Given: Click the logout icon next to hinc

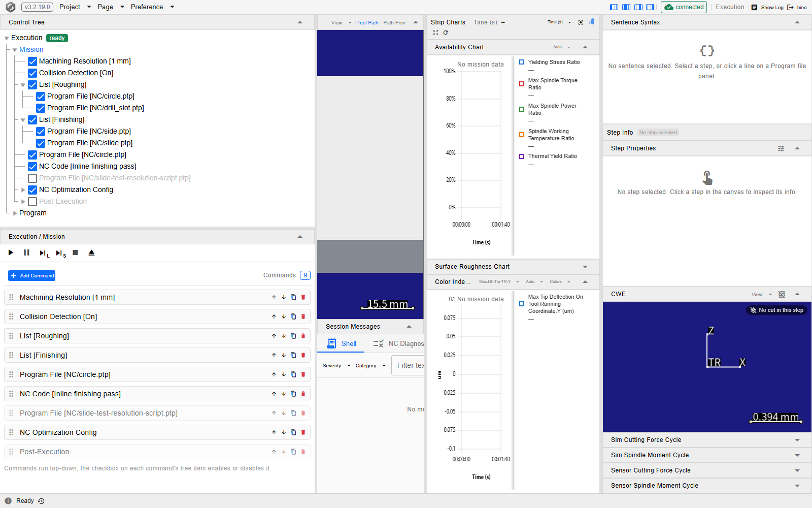Looking at the screenshot, I should click(x=790, y=7).
